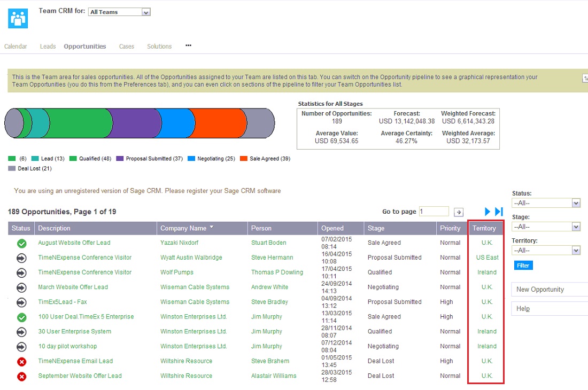
Task: Expand the Status filter dropdown
Action: (x=546, y=203)
